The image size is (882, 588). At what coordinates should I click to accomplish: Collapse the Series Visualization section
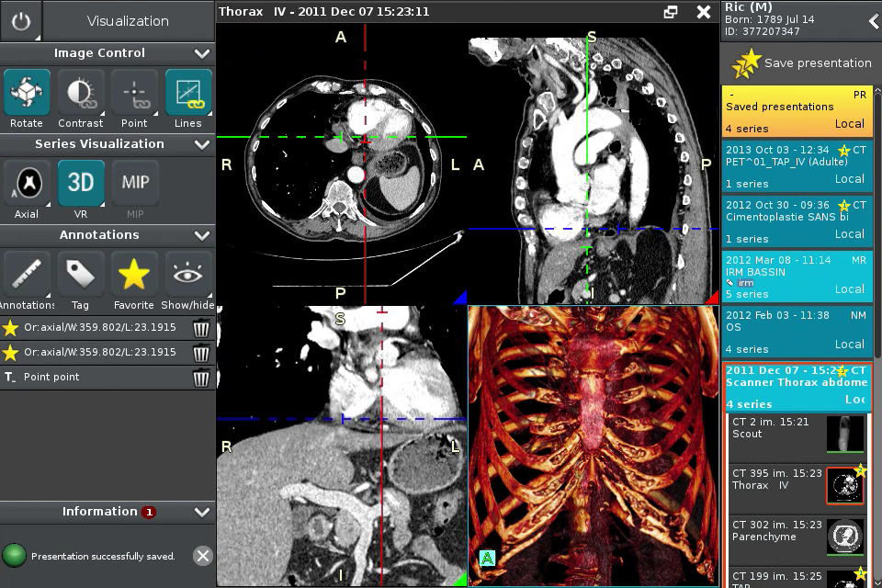coord(201,144)
